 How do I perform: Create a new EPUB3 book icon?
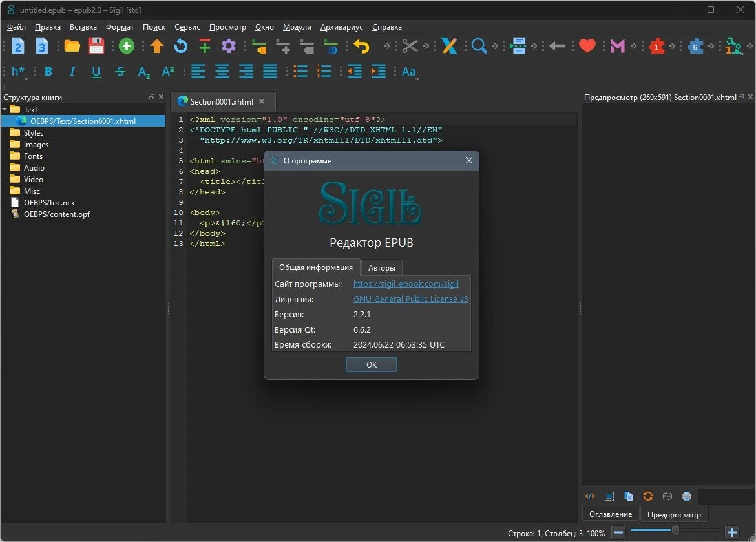[42, 47]
